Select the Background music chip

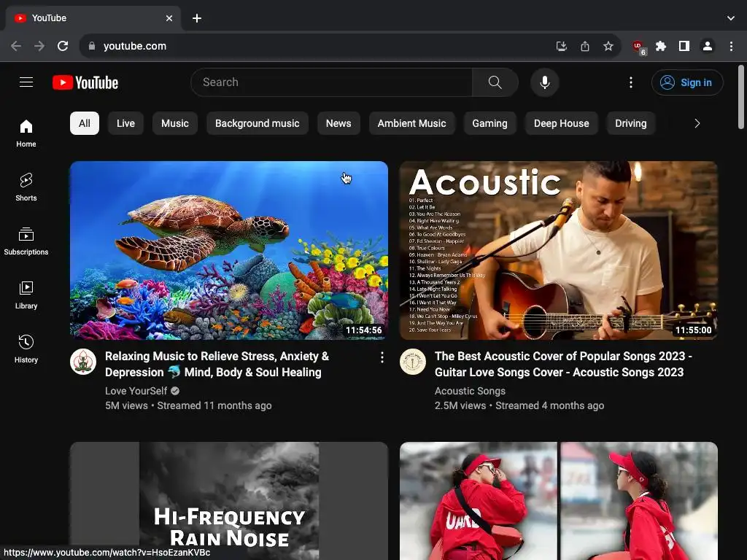click(258, 123)
